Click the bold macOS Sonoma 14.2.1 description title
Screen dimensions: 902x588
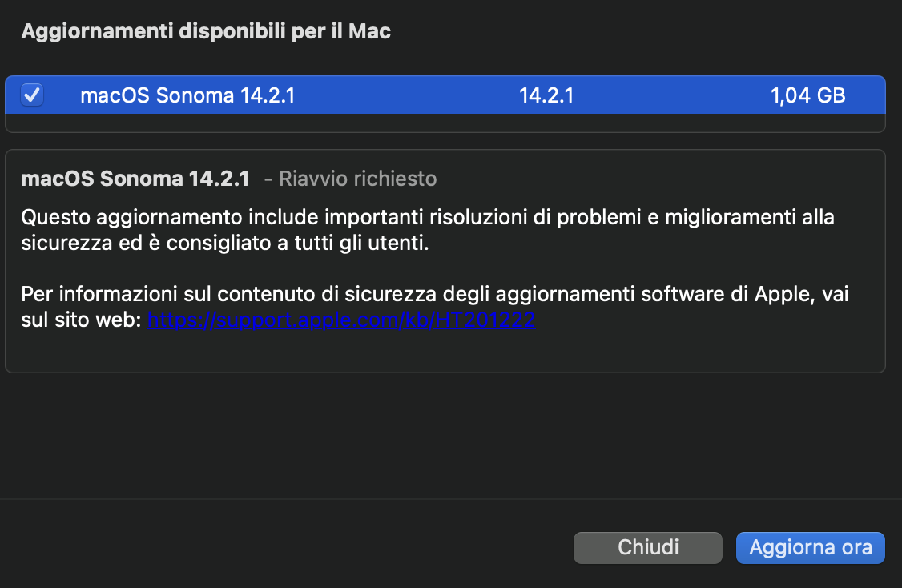pos(135,179)
